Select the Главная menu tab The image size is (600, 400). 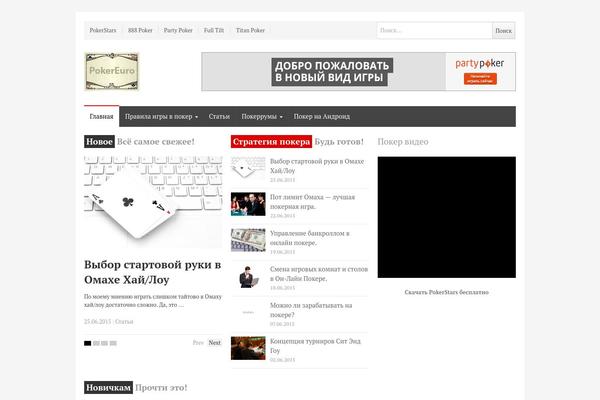click(x=101, y=116)
